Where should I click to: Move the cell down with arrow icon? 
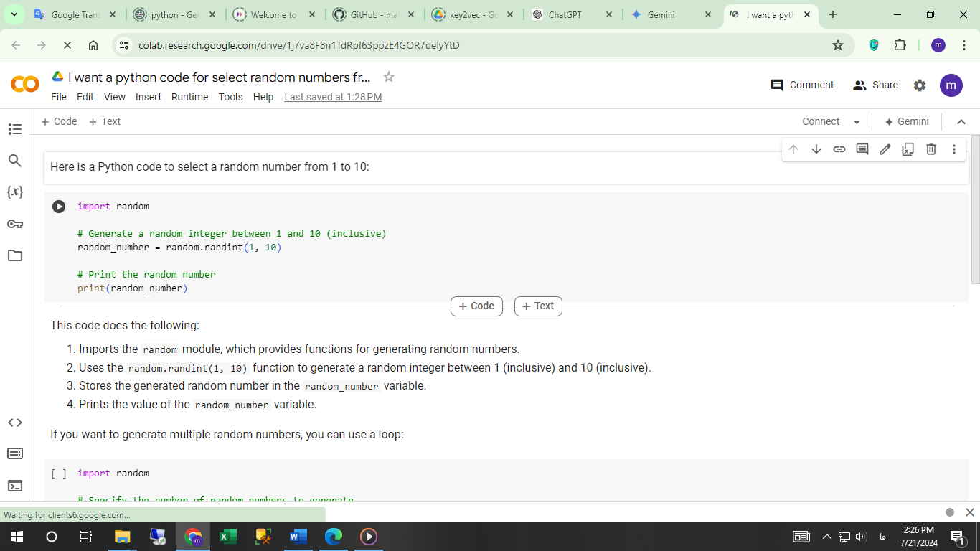tap(816, 149)
